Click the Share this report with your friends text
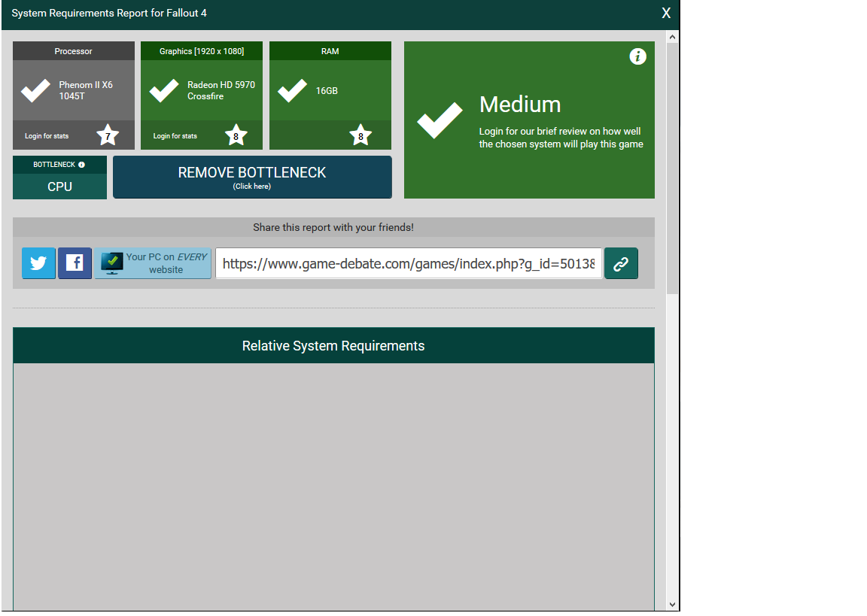This screenshot has width=867, height=616. pos(333,227)
